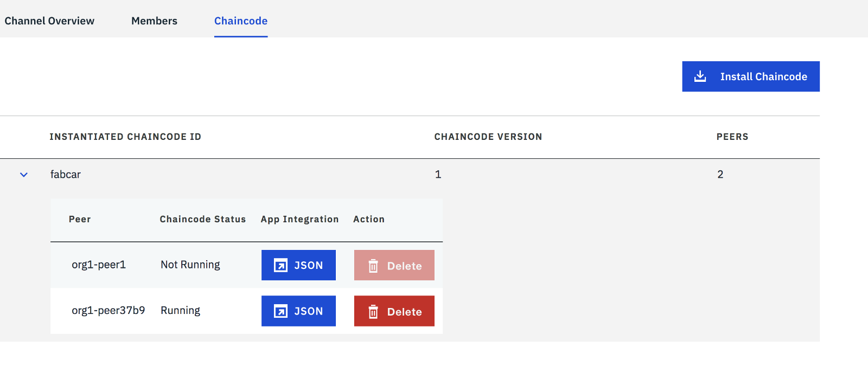Click the Running status for org1-peer37b9
868x385 pixels.
(180, 310)
